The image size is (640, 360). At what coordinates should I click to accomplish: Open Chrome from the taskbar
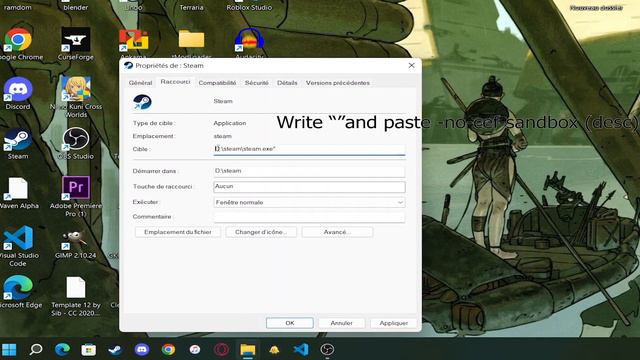coord(168,350)
